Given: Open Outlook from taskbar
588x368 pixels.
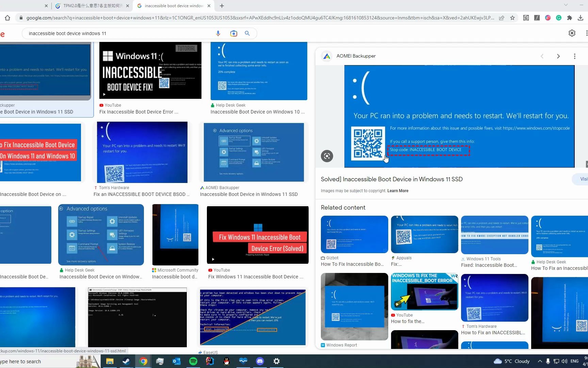Looking at the screenshot, I should coord(177,361).
